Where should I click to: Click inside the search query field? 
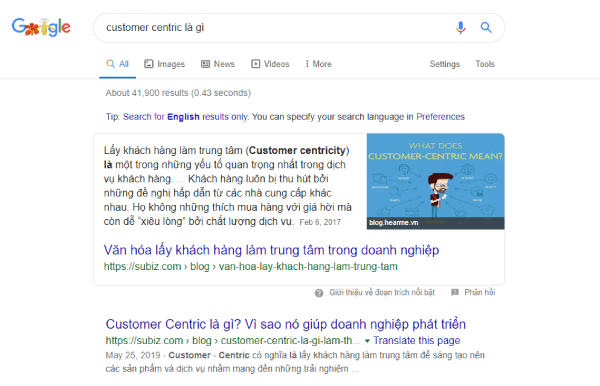pos(276,28)
